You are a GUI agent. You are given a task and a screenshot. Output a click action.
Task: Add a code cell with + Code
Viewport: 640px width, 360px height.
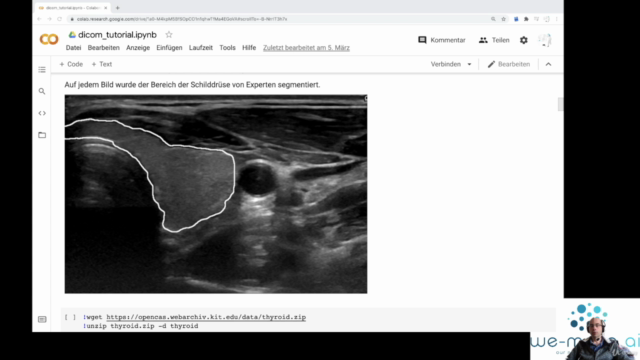click(x=71, y=64)
